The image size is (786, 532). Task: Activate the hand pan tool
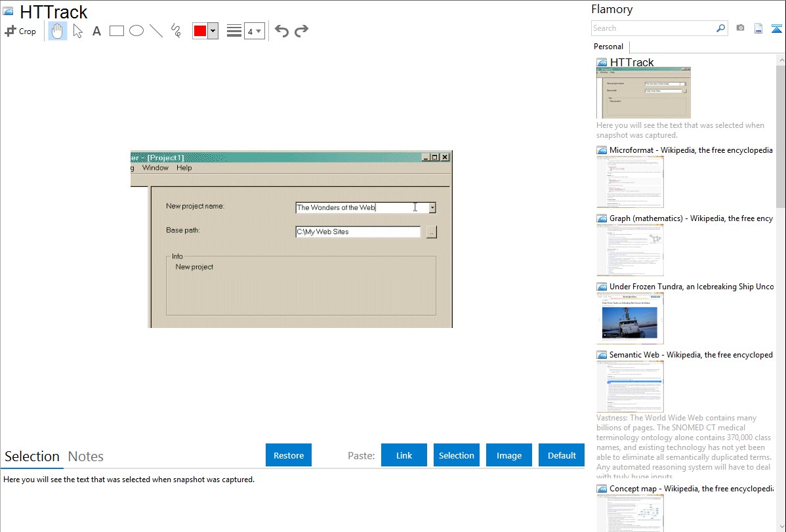coord(58,31)
